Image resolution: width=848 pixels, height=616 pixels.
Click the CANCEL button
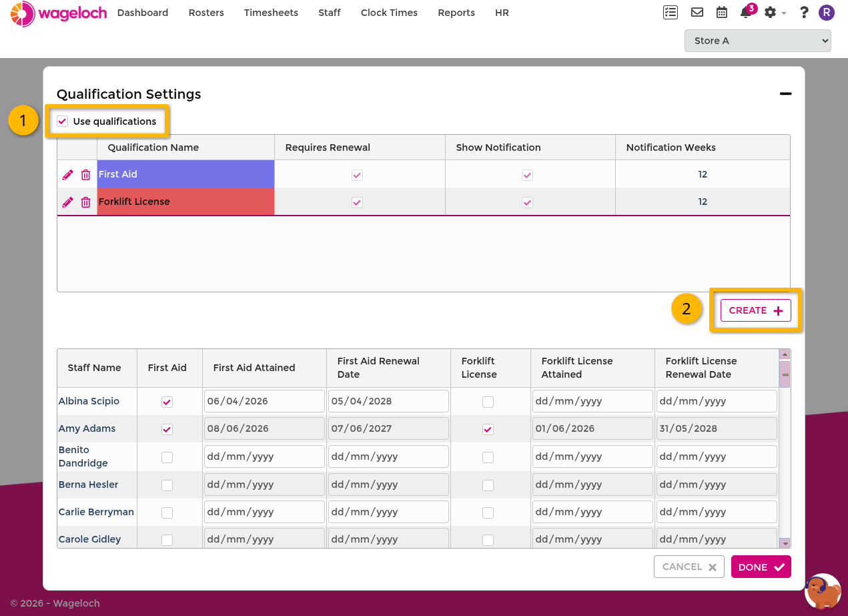pos(689,567)
